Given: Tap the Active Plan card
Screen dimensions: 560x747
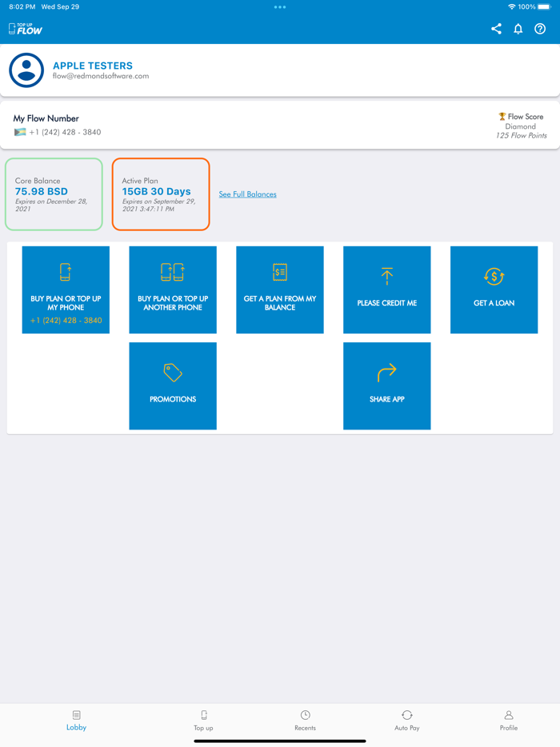Looking at the screenshot, I should (x=161, y=194).
